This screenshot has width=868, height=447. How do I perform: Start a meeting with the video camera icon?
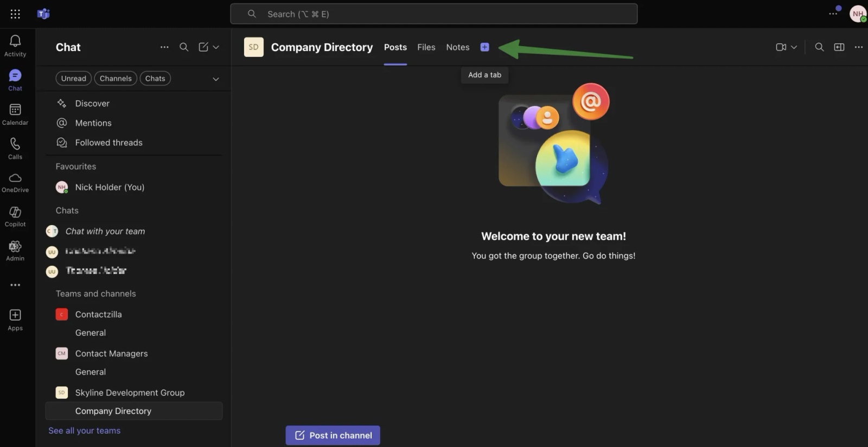(x=781, y=47)
